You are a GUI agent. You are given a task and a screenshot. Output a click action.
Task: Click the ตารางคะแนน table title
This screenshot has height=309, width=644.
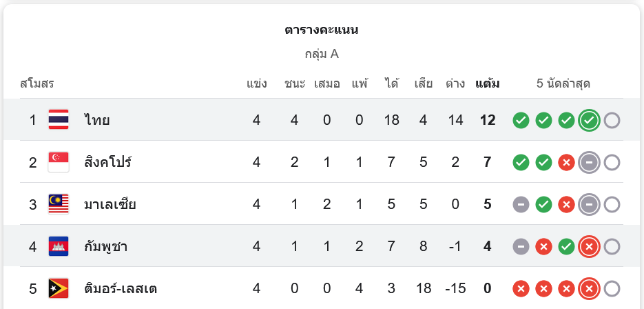point(322,30)
